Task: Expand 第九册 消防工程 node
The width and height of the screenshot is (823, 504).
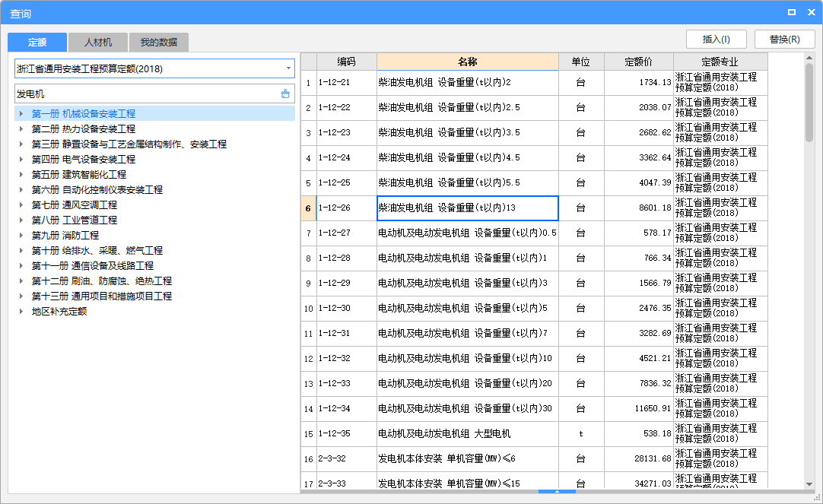Action: tap(21, 235)
